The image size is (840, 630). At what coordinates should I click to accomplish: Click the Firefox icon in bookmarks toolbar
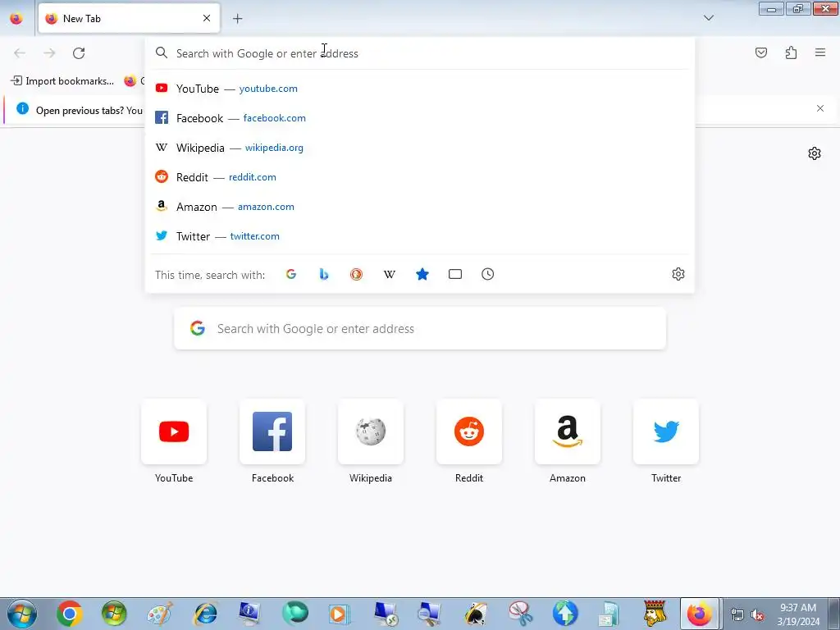[130, 81]
